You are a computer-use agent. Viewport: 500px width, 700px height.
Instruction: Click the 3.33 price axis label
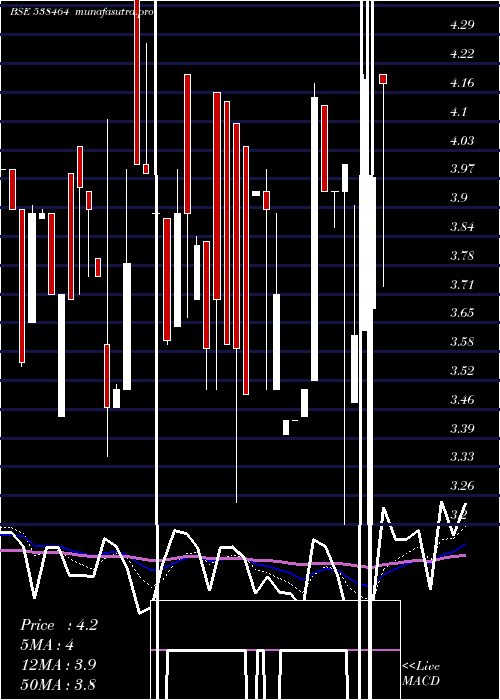pyautogui.click(x=462, y=457)
